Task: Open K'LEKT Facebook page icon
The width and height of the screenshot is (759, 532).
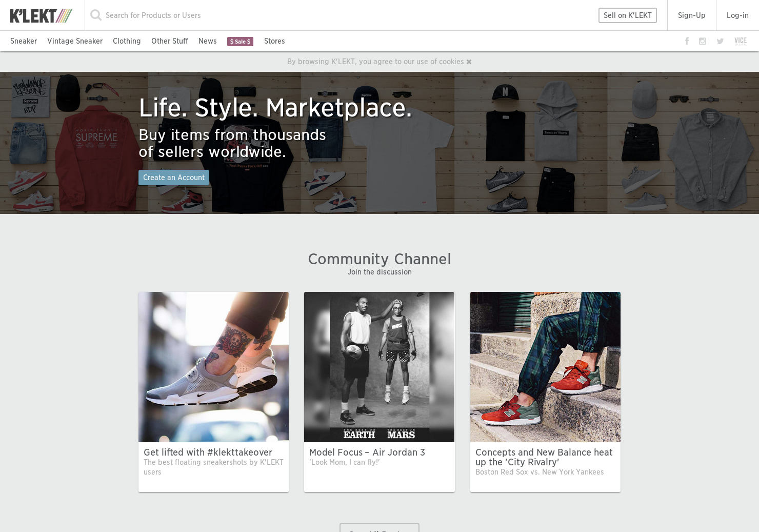Action: tap(687, 41)
